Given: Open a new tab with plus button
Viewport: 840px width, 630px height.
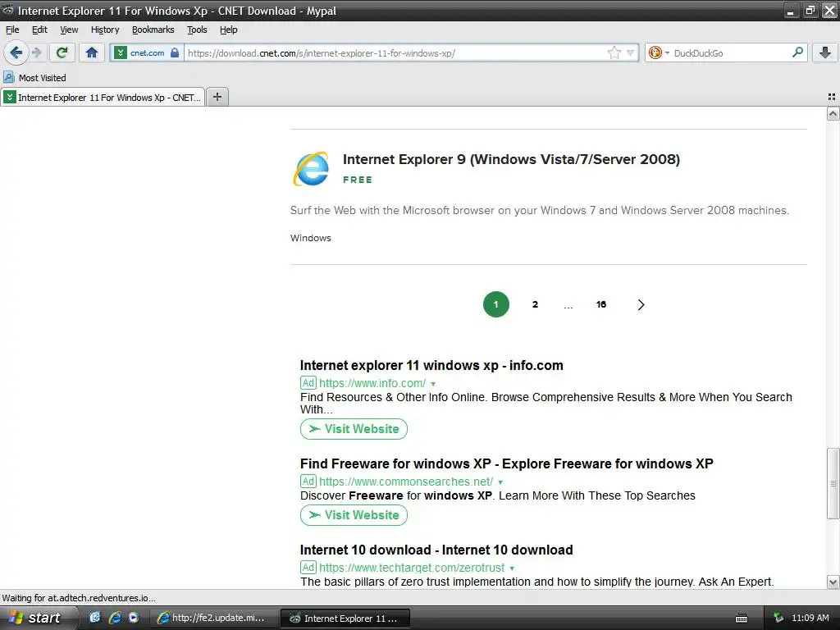Looking at the screenshot, I should pyautogui.click(x=217, y=97).
